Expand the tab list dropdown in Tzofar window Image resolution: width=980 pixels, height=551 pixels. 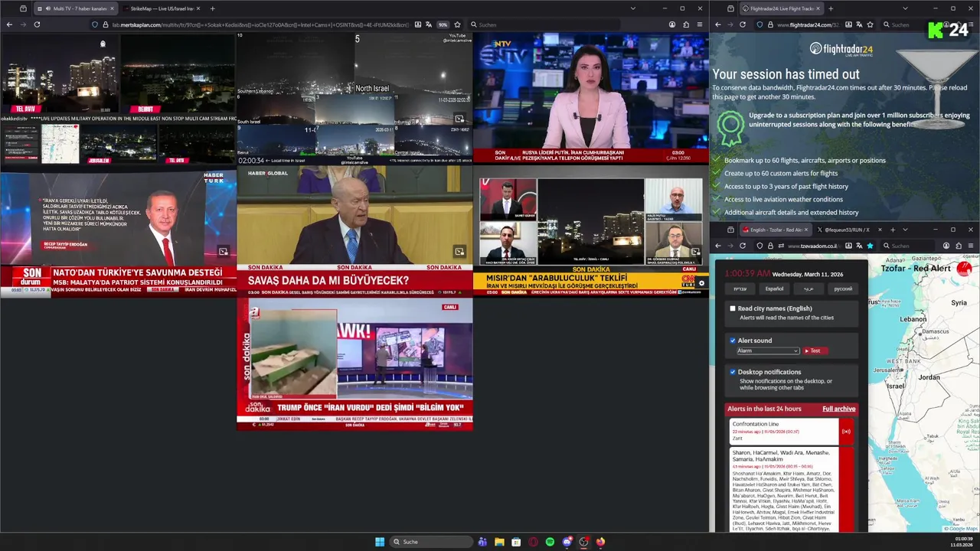pyautogui.click(x=905, y=230)
